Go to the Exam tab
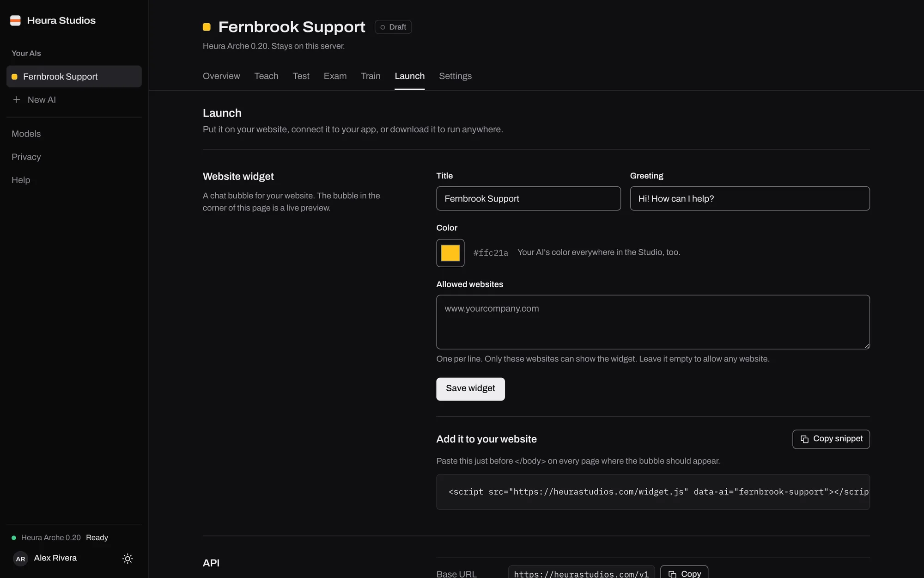 [x=335, y=76]
